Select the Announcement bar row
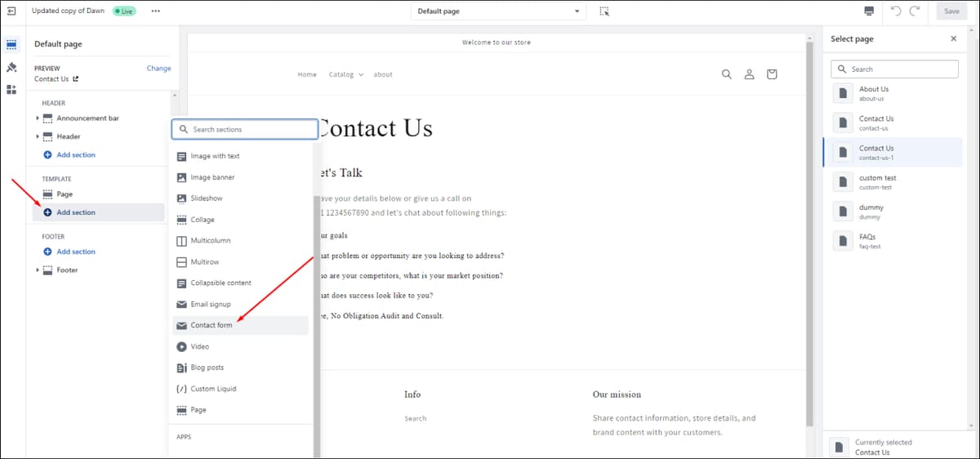The height and width of the screenshot is (459, 980). [87, 118]
